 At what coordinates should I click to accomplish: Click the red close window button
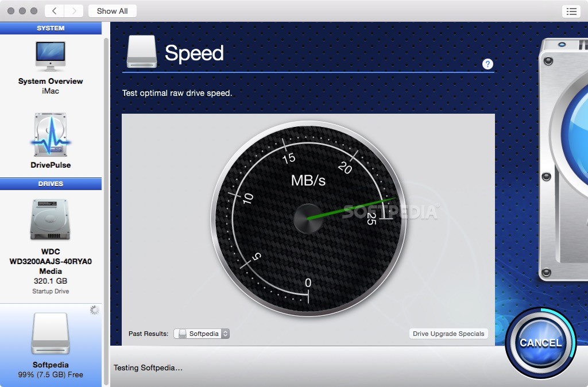[x=11, y=11]
